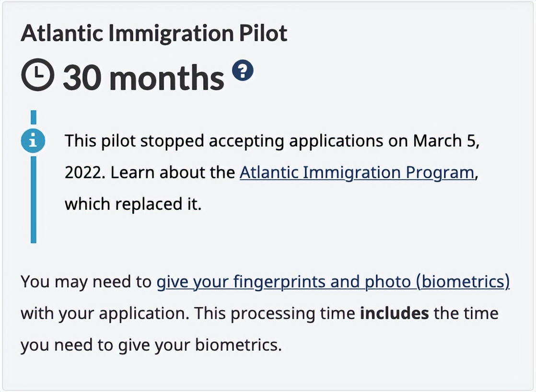The height and width of the screenshot is (392, 536).
Task: Click the short blue bar segment above the info icon
Action: pos(34,117)
